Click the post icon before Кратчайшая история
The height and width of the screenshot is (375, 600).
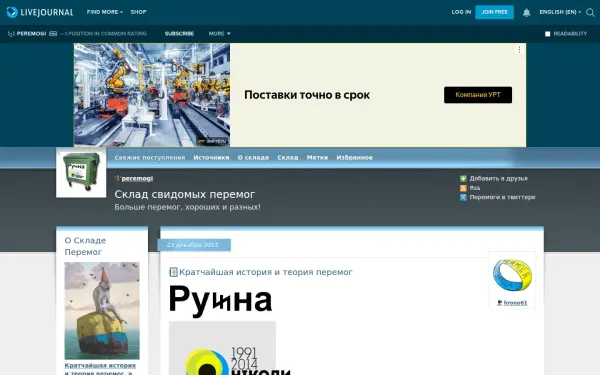(173, 272)
